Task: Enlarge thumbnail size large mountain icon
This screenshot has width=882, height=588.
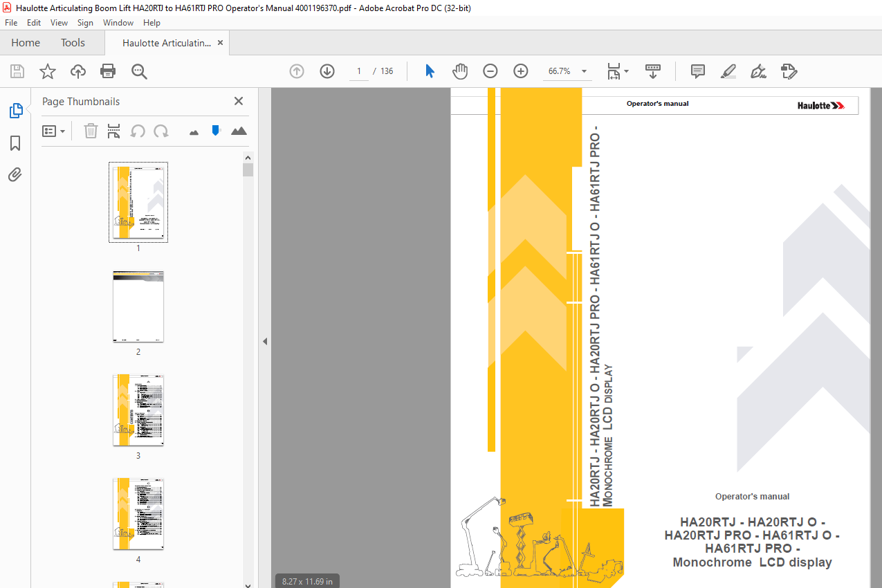Action: click(239, 131)
